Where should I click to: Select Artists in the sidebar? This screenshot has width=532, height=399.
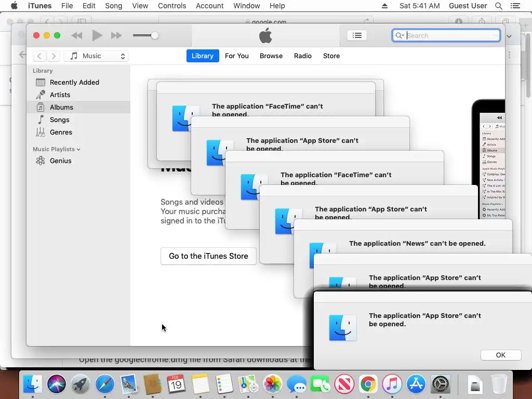(x=78, y=95)
